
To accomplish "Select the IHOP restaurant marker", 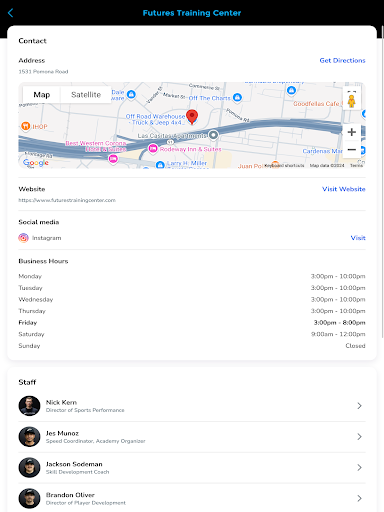I will click(25, 126).
